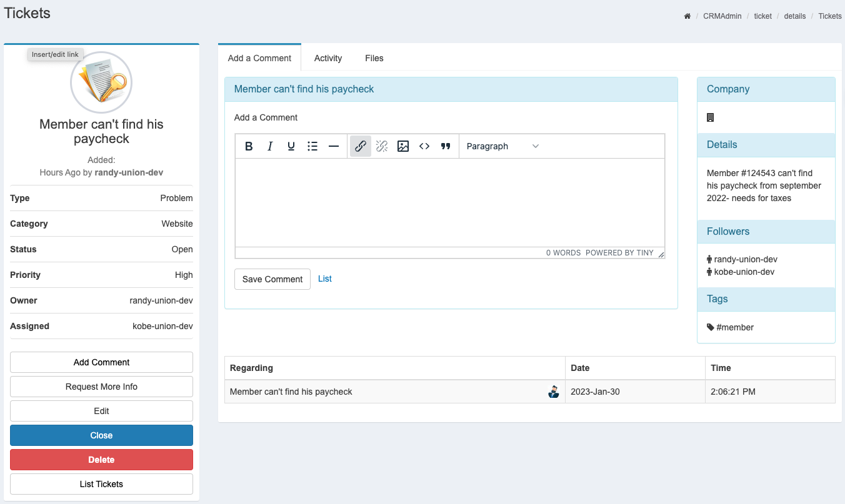
Task: Click the insert/edit link icon
Action: (361, 146)
